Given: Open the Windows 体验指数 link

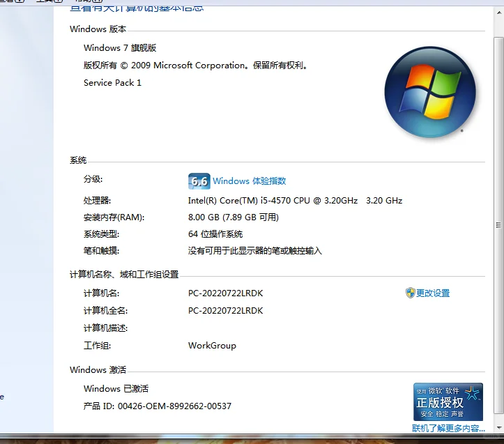Looking at the screenshot, I should click(x=249, y=181).
